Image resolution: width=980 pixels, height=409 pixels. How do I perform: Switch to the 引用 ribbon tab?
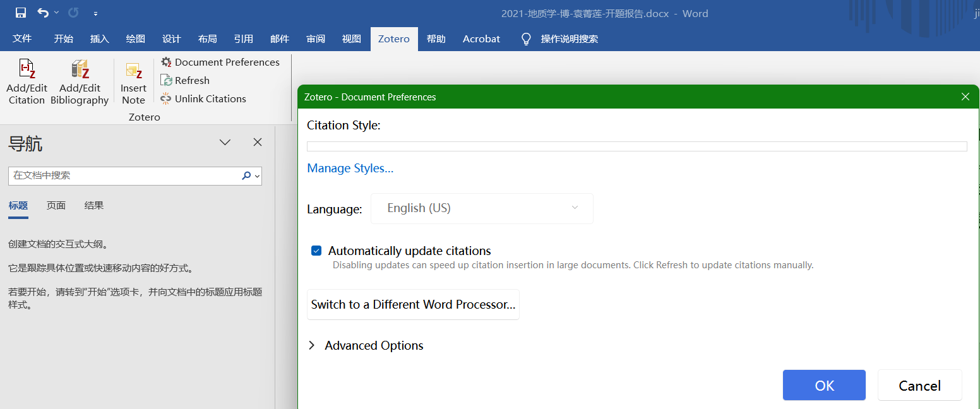(x=244, y=39)
